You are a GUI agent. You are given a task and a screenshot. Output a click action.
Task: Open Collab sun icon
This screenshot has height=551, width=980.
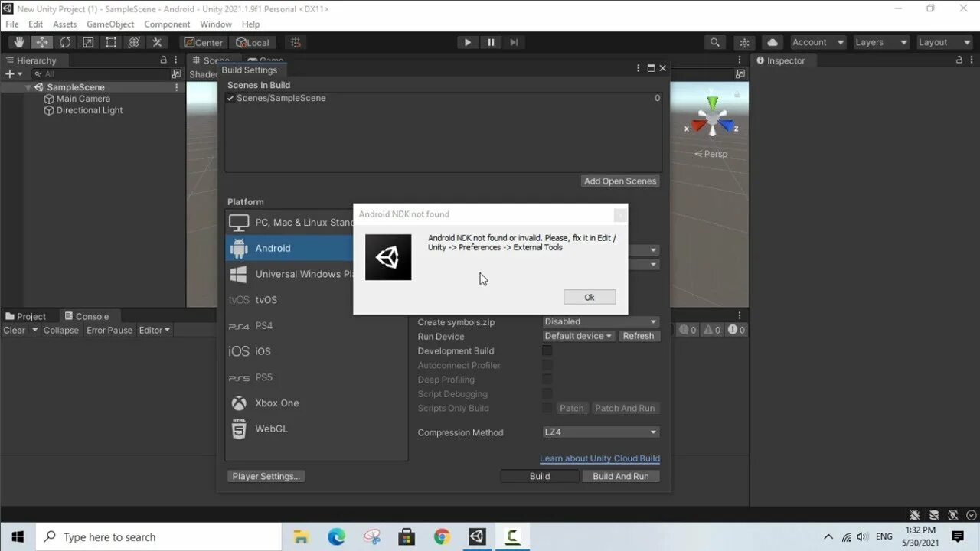[x=743, y=42]
